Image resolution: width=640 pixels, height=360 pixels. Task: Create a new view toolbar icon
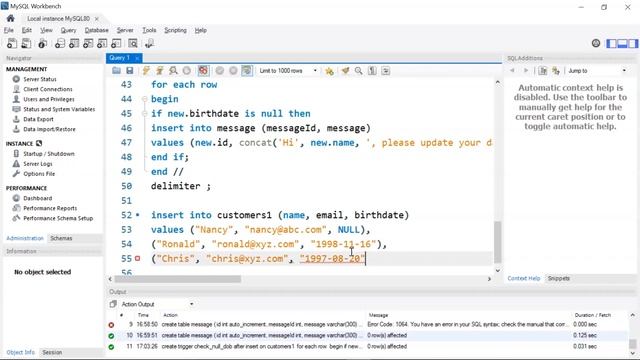click(x=88, y=43)
